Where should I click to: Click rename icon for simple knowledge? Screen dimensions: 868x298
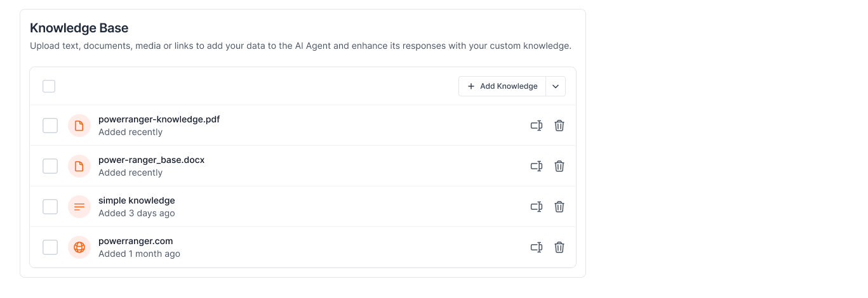coord(537,207)
